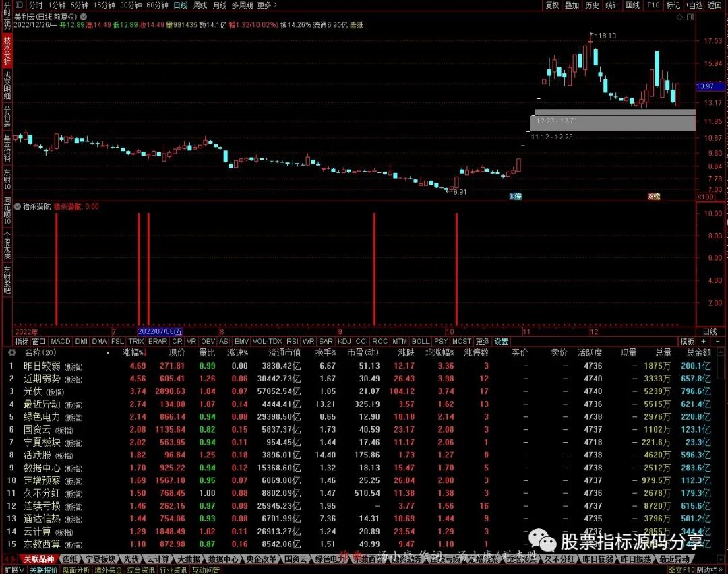
Task: Open the F10 company info
Action: (x=653, y=5)
